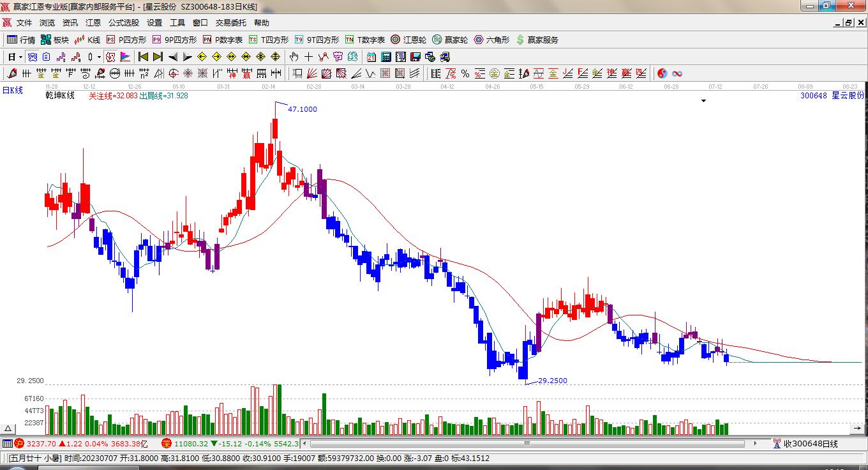Click the up triangle button beside volume panel

[x=8, y=428]
